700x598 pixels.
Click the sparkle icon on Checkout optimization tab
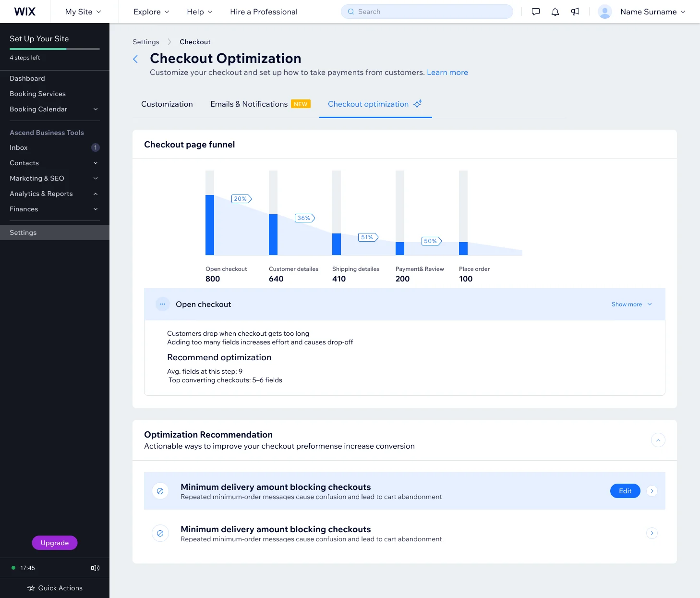[418, 103]
